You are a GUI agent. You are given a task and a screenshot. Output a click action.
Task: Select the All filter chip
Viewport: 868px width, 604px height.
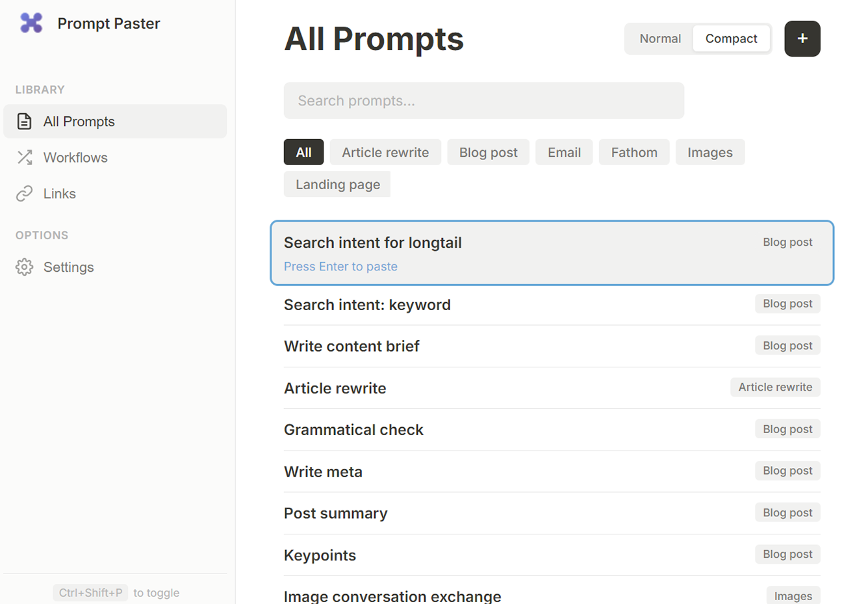pyautogui.click(x=303, y=151)
